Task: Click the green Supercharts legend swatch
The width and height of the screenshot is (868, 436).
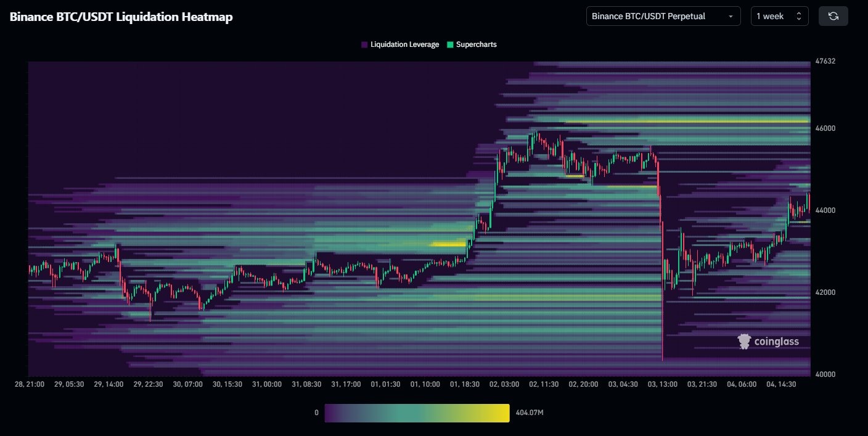Action: tap(450, 44)
